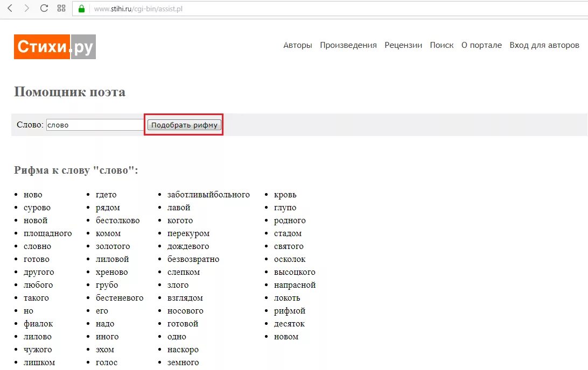Open Вход для авторов link
This screenshot has width=588, height=370.
[x=544, y=45]
